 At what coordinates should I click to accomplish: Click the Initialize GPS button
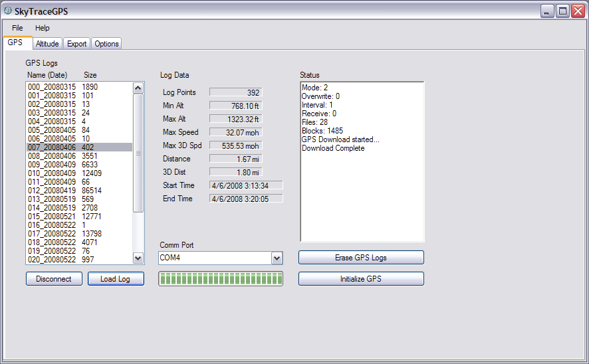tap(361, 279)
